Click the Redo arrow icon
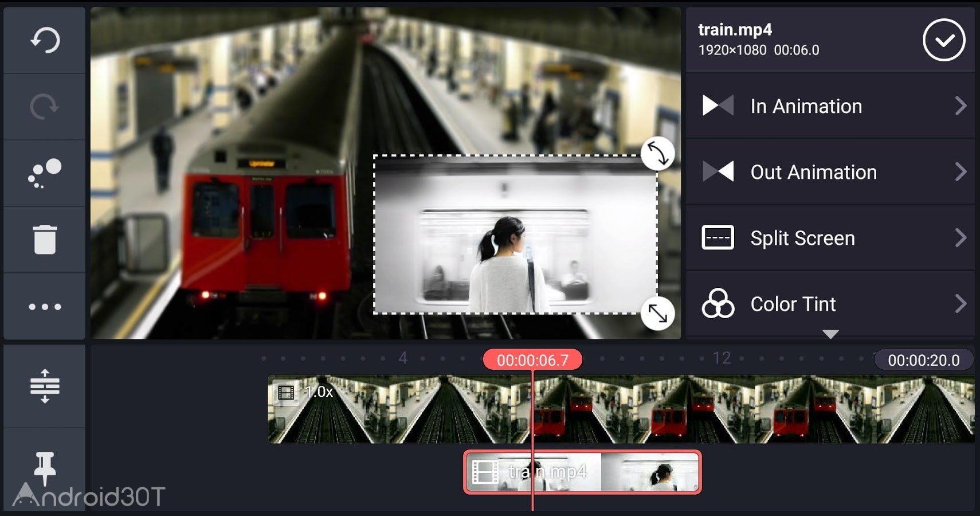 (45, 107)
